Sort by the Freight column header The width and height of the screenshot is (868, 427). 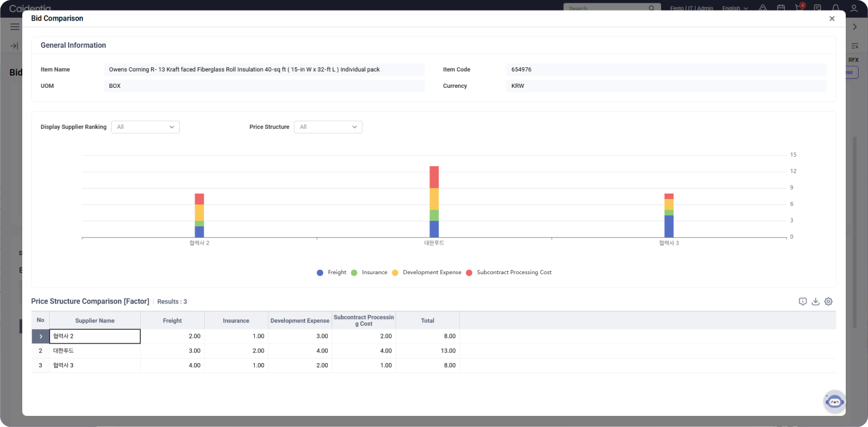tap(172, 320)
